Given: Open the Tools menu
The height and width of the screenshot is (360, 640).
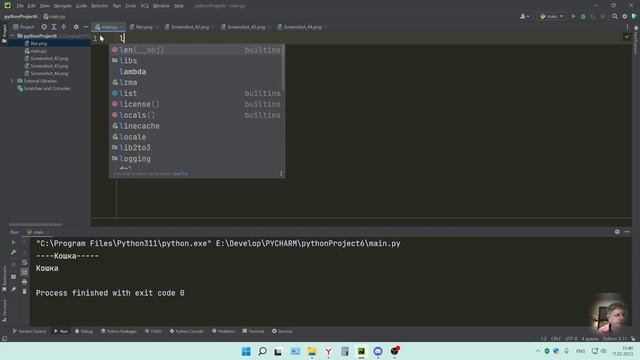Looking at the screenshot, I should (131, 6).
